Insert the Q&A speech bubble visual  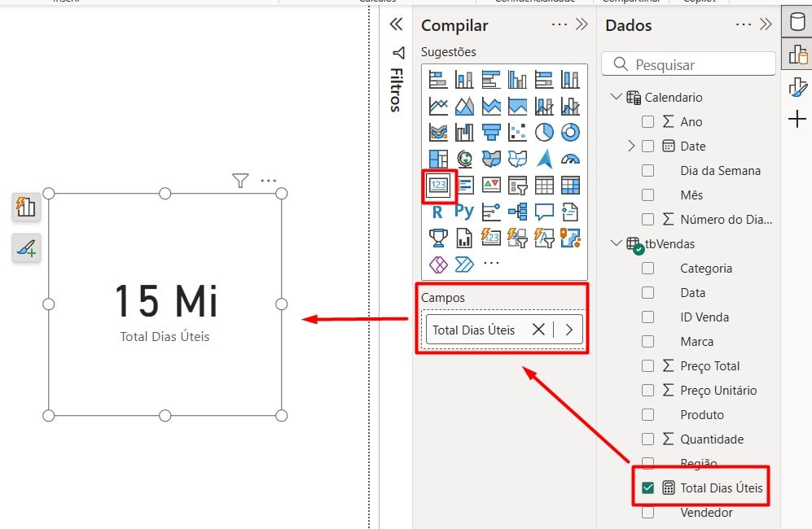[x=544, y=212]
